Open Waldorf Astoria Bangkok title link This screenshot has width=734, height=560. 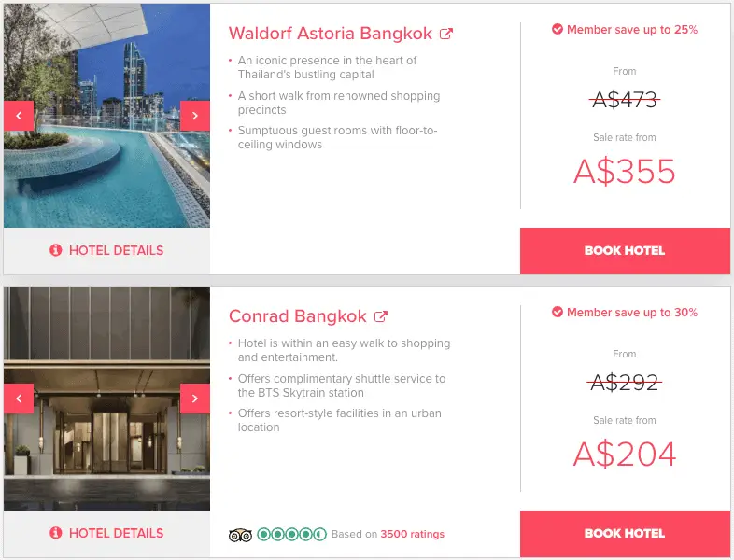(x=331, y=34)
